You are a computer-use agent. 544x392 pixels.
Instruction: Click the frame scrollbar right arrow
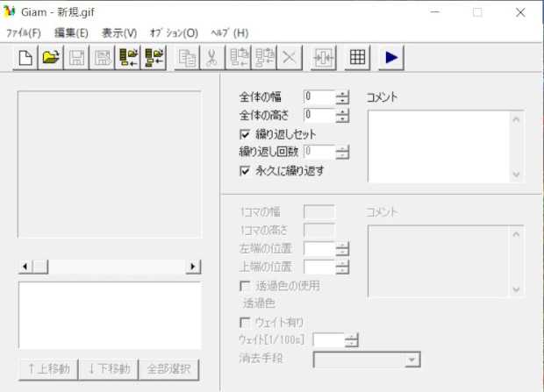tap(193, 267)
